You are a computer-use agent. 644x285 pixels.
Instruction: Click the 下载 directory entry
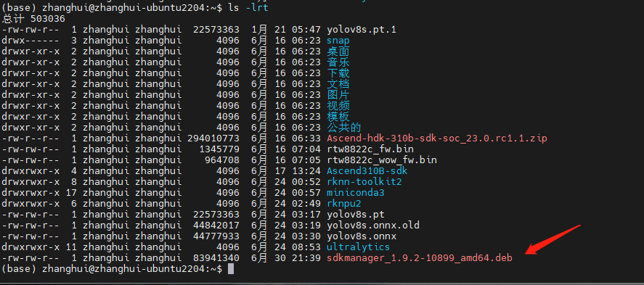(338, 73)
